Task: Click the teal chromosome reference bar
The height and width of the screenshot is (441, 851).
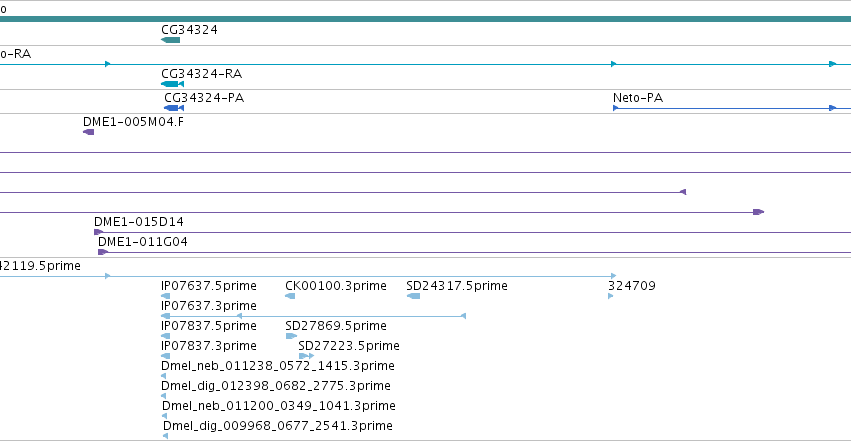Action: (x=426, y=19)
